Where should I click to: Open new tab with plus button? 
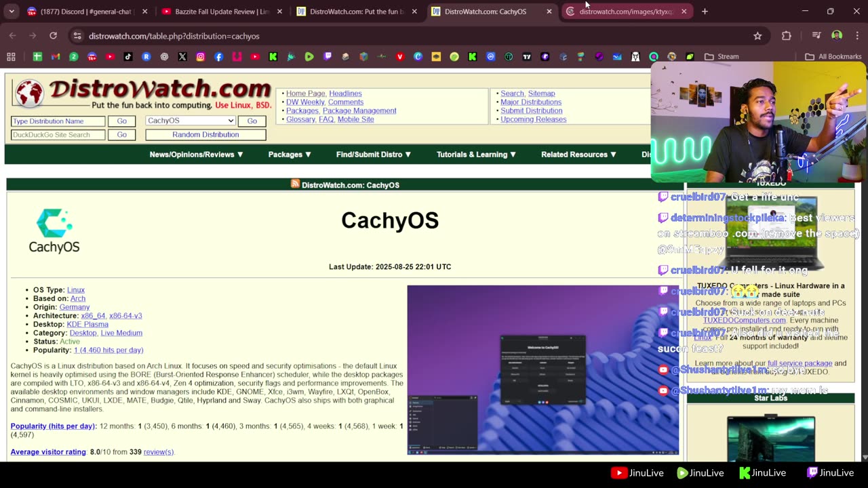coord(705,12)
